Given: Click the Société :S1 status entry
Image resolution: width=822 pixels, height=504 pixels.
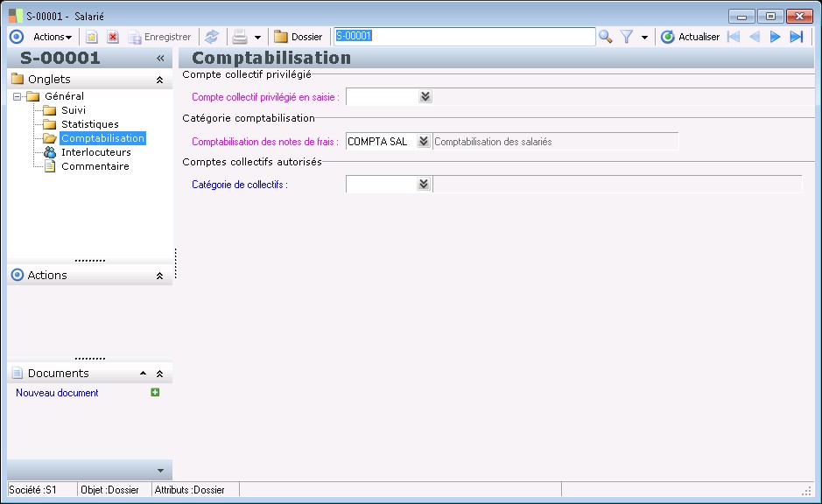Looking at the screenshot, I should [32, 490].
